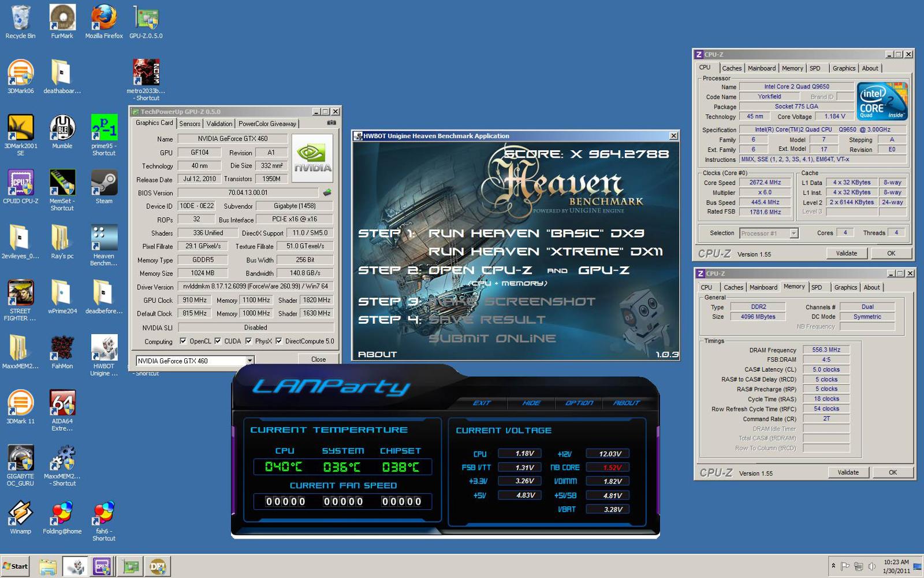This screenshot has height=578, width=924.
Task: Click ABOUT in HWBOT Heaven window
Action: point(378,354)
